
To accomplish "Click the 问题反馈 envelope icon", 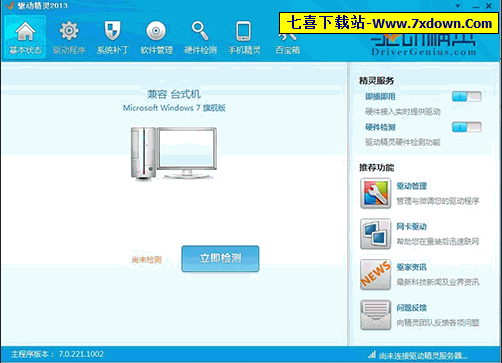I will pos(375,315).
